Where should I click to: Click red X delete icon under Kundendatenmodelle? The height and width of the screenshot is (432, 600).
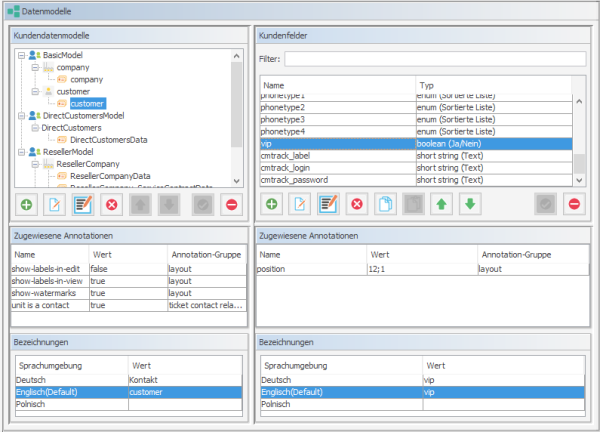pyautogui.click(x=111, y=204)
